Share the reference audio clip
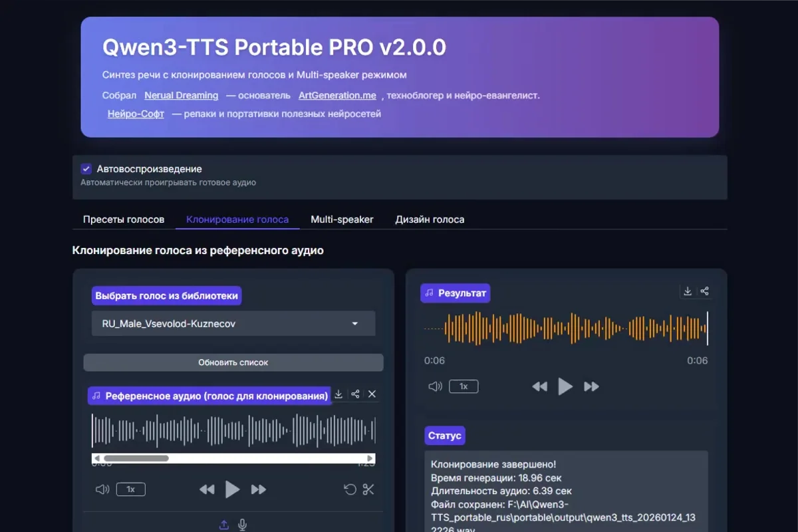This screenshot has width=798, height=532. tap(355, 394)
